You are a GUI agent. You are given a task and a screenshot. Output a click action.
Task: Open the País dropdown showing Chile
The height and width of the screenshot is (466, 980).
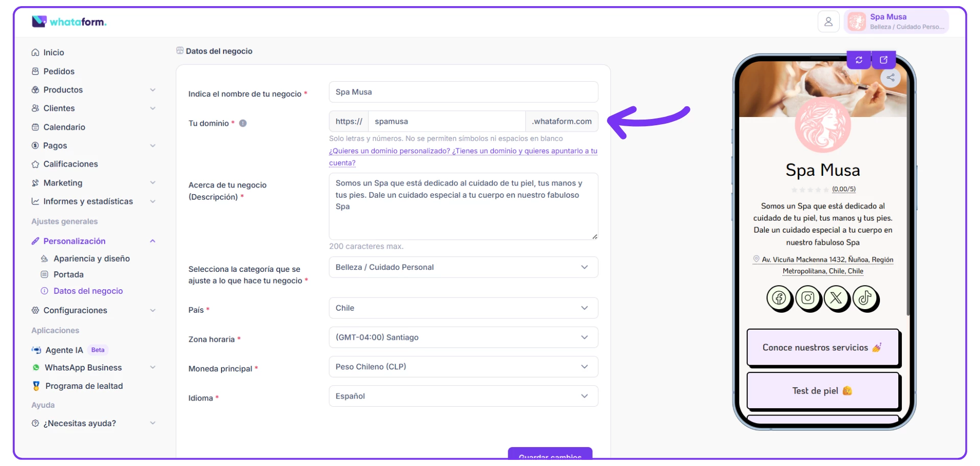click(x=463, y=308)
